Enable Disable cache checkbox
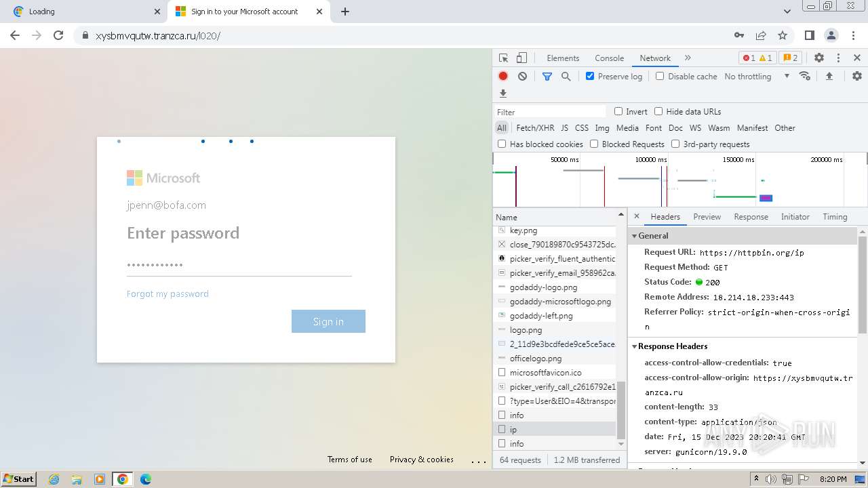 coord(660,77)
